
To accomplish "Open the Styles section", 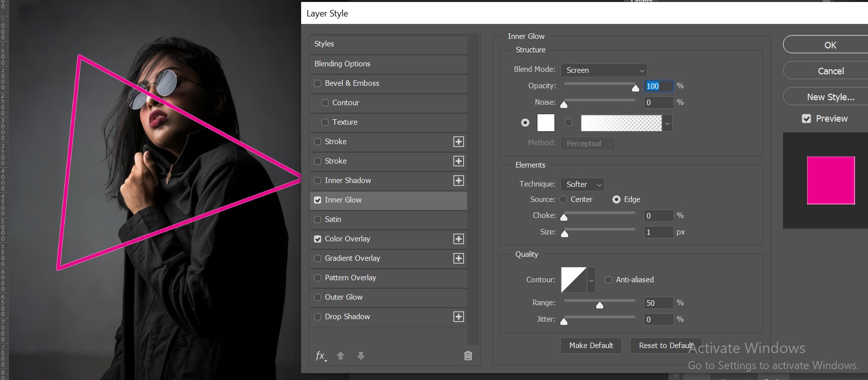I will 388,44.
